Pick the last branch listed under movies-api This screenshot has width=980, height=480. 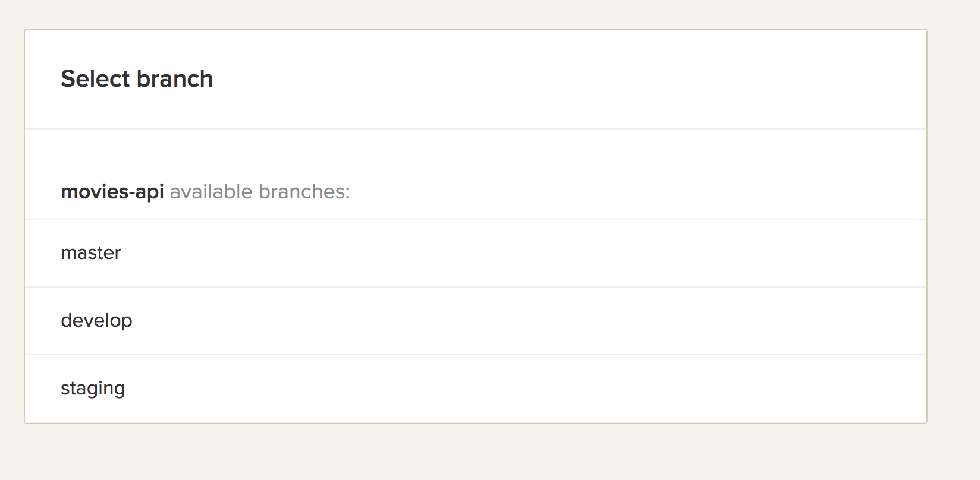476,389
